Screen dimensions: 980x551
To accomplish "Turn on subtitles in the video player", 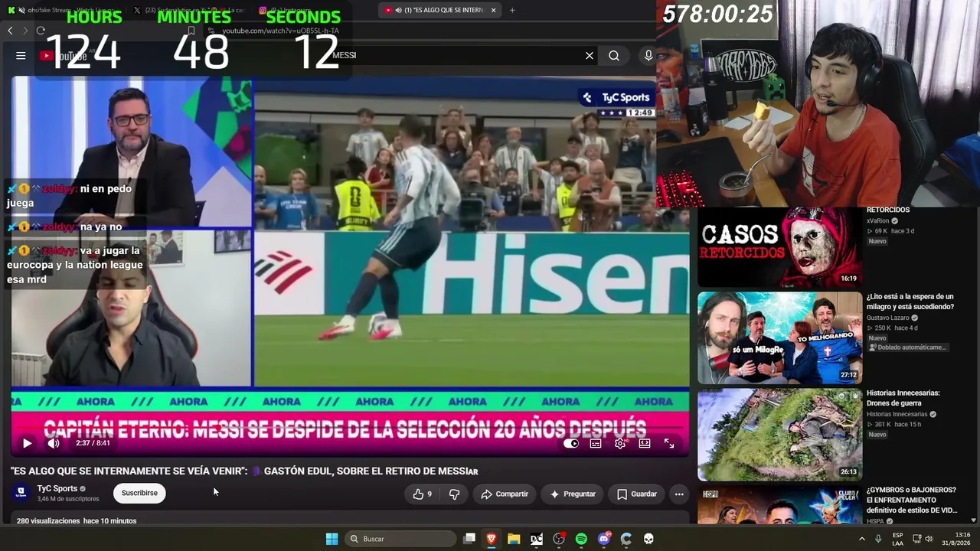I will pyautogui.click(x=596, y=443).
